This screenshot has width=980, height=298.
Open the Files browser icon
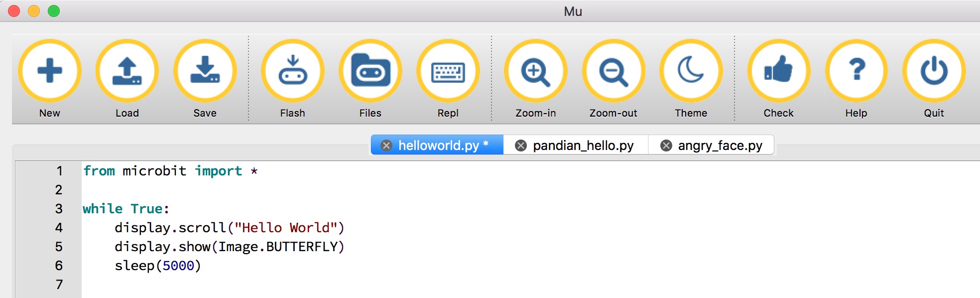click(370, 71)
